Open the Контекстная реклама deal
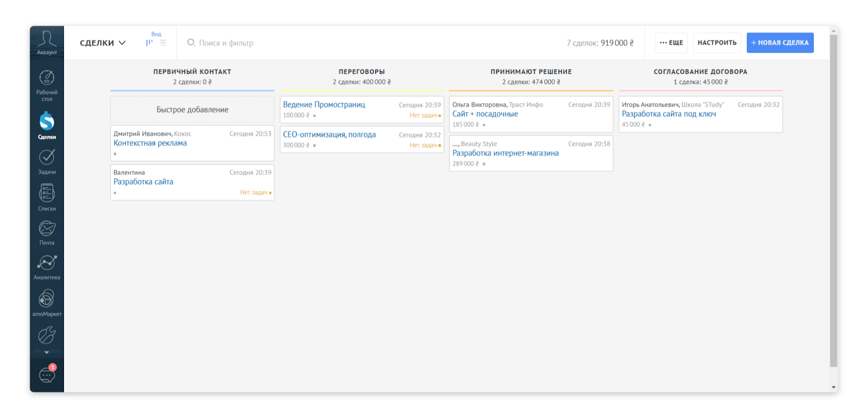Screen dimensions: 868x418 pos(150,143)
